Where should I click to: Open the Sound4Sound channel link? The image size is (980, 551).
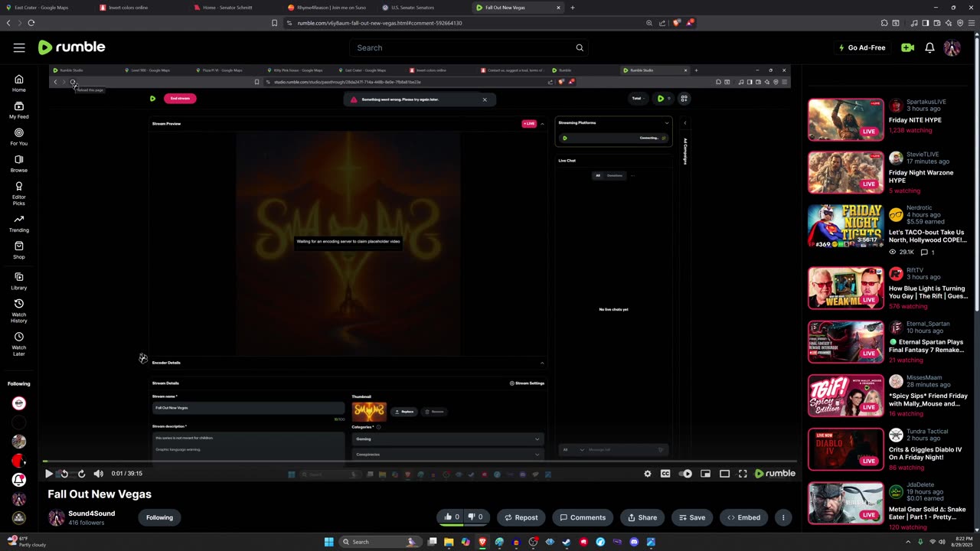click(92, 514)
